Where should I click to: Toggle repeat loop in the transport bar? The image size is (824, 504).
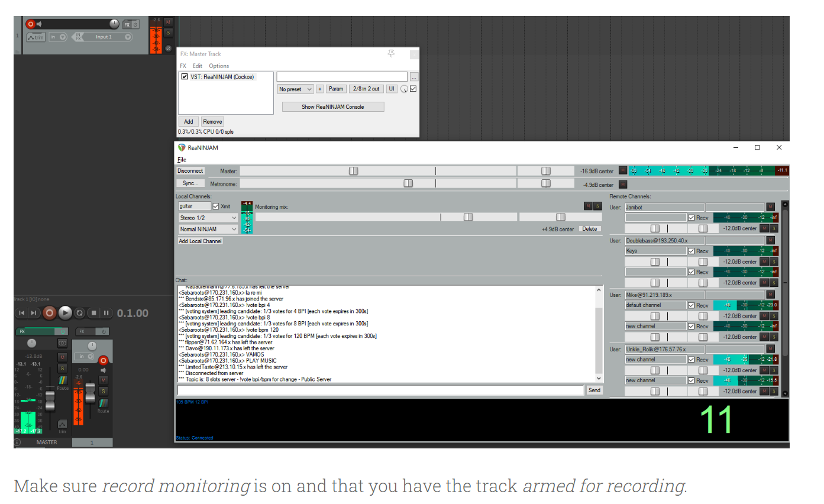click(79, 313)
